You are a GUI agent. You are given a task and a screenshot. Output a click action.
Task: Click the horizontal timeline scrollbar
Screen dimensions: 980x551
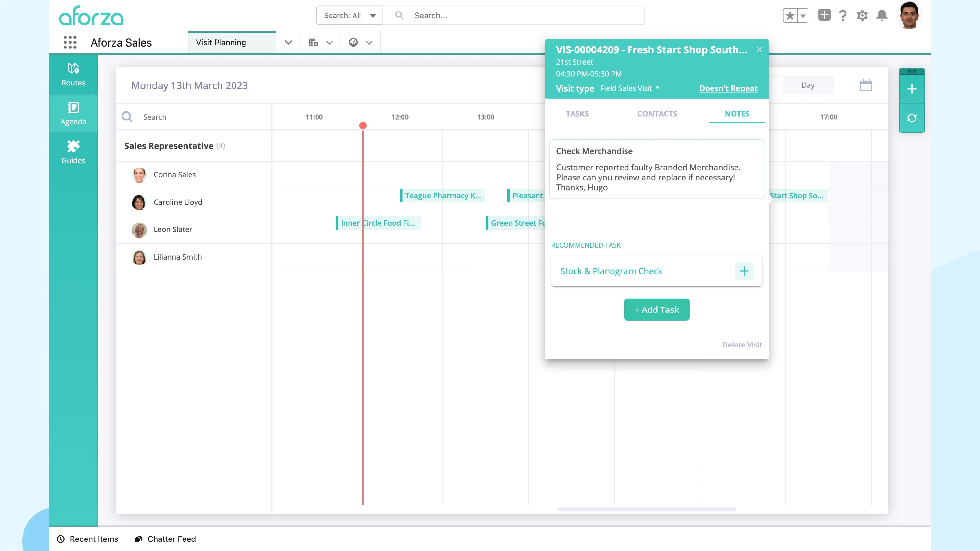click(x=646, y=509)
